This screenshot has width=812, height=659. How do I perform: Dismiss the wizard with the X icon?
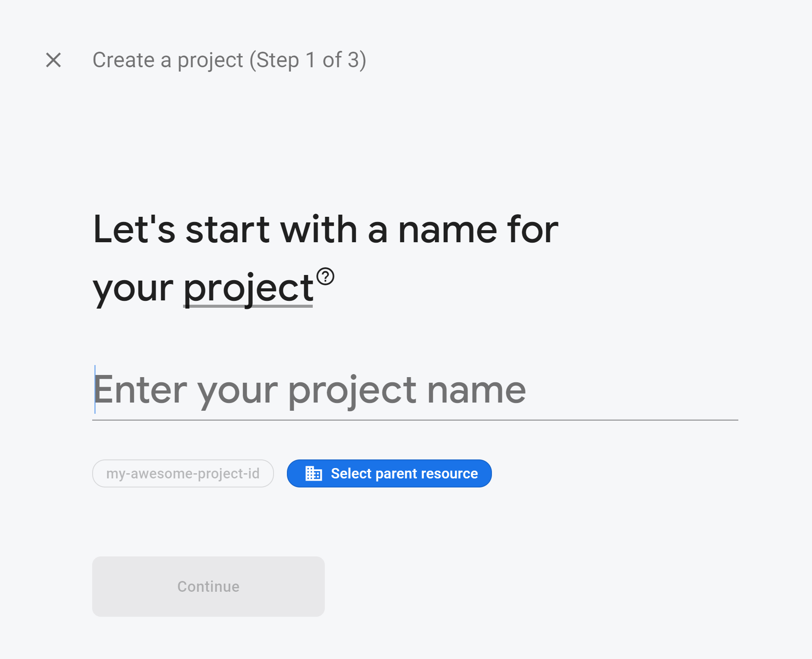click(x=53, y=60)
